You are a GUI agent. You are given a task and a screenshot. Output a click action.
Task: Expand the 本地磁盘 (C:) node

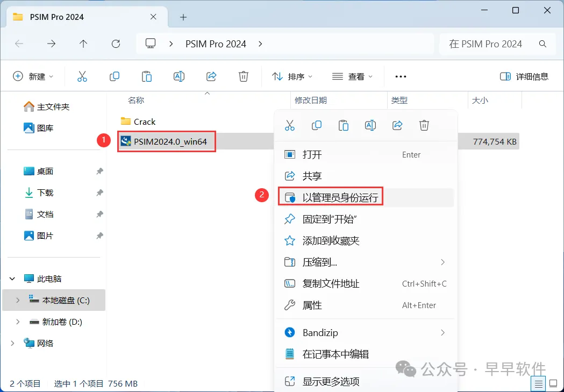pos(18,300)
